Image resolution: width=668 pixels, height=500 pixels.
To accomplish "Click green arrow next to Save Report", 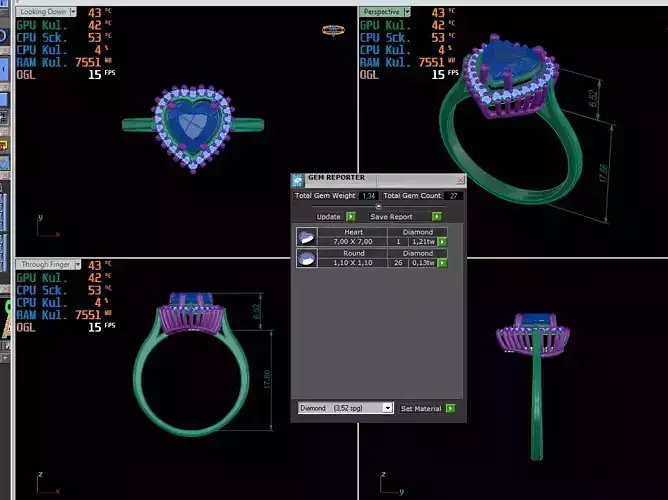I will tap(437, 217).
